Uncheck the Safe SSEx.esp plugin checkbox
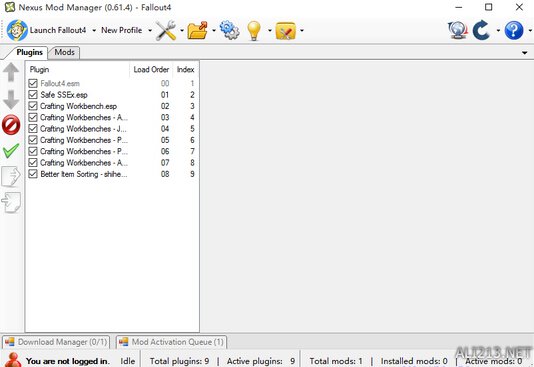Image resolution: width=534 pixels, height=367 pixels. coord(33,95)
